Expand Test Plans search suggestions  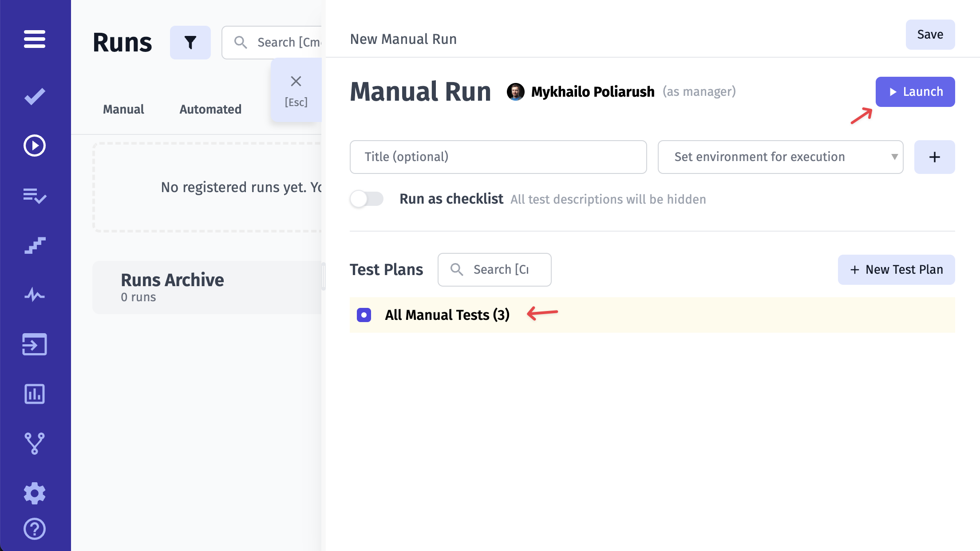pyautogui.click(x=495, y=269)
